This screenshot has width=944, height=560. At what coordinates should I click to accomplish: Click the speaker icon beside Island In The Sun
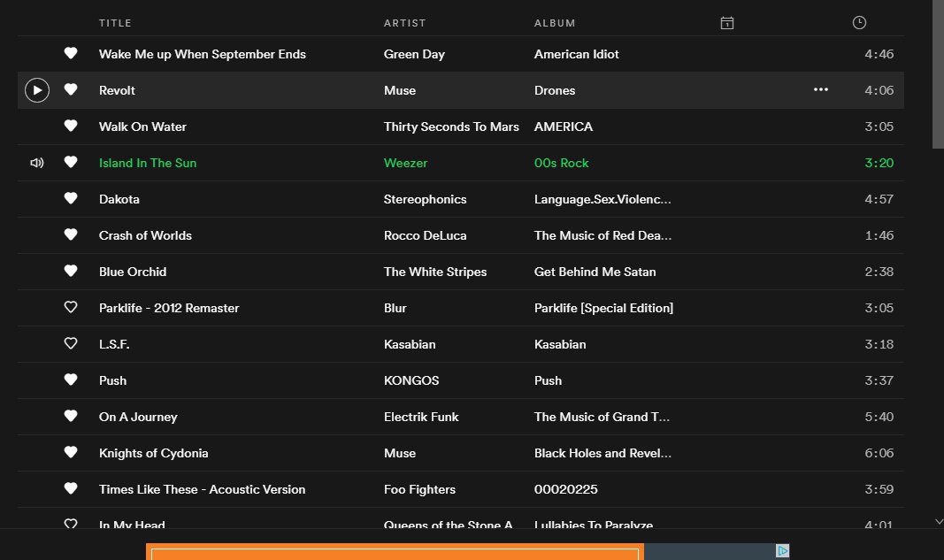click(x=37, y=163)
